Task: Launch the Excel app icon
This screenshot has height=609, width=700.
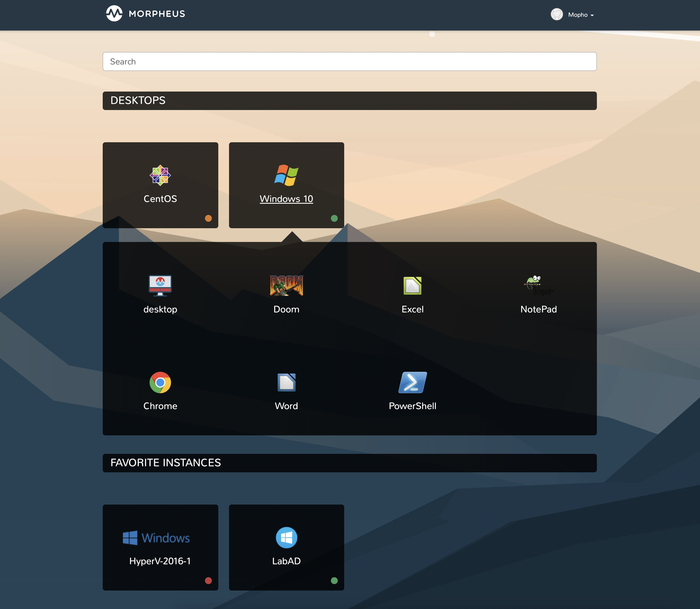Action: point(412,285)
